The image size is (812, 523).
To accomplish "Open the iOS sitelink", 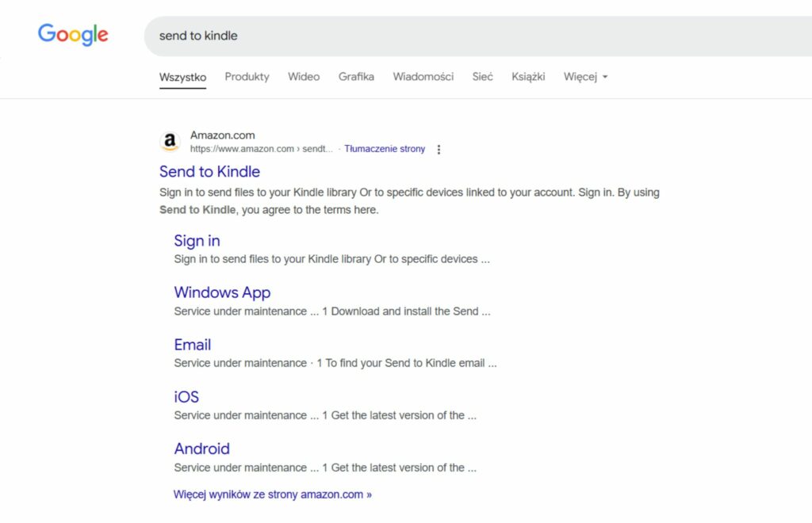I will [186, 397].
